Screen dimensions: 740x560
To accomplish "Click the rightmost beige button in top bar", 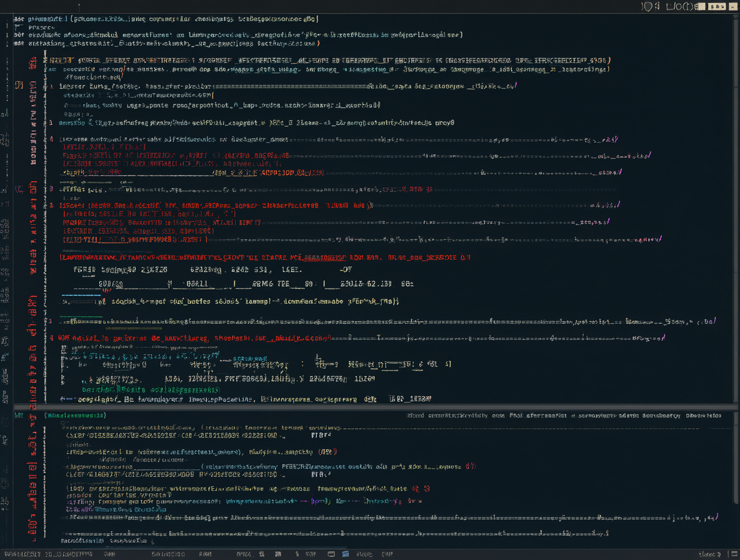I will click(x=733, y=6).
